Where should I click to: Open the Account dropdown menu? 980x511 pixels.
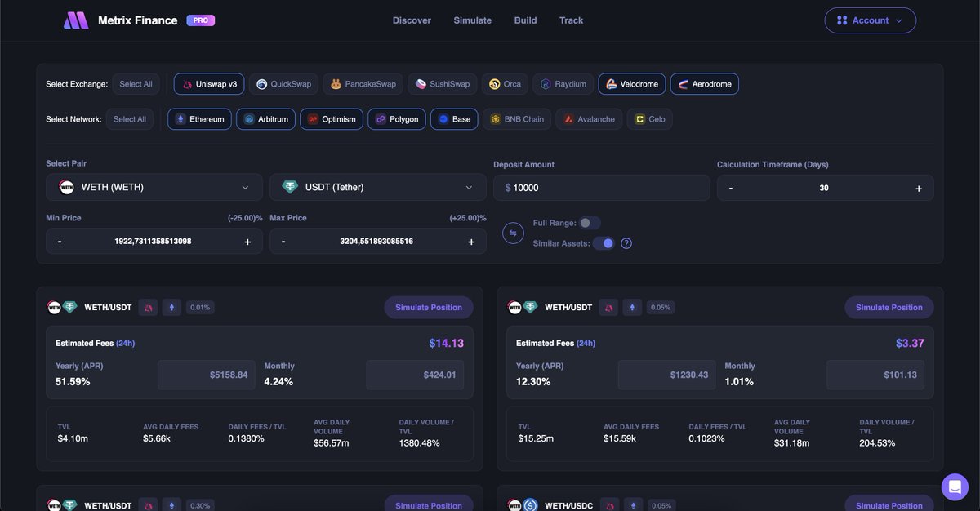pyautogui.click(x=870, y=20)
